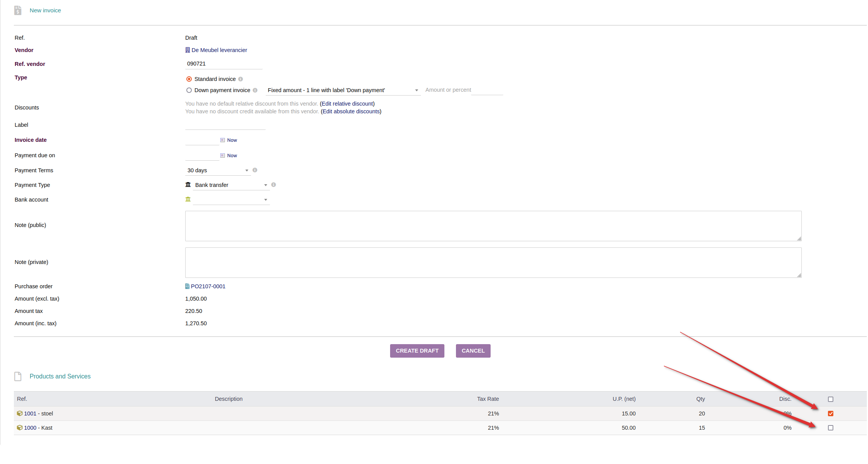Viewport: 868px width, 464px height.
Task: Click the Edit relative discount link
Action: click(x=347, y=103)
